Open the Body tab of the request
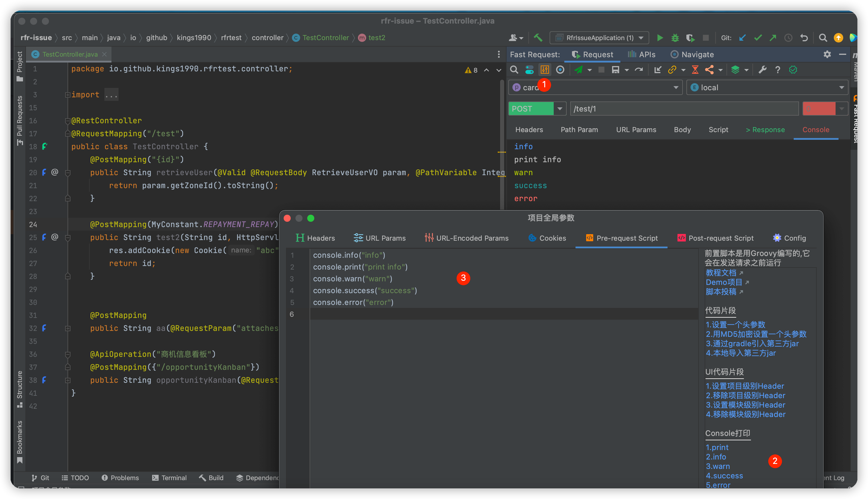Image resolution: width=868 pixels, height=499 pixels. 682,129
